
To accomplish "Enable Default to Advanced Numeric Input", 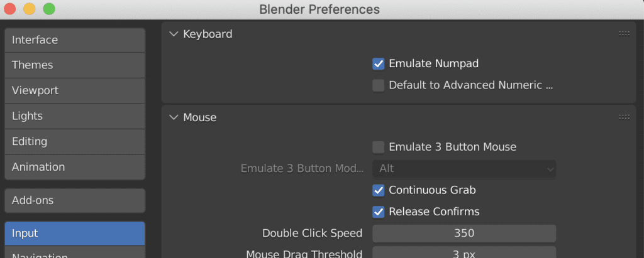I will tap(378, 85).
